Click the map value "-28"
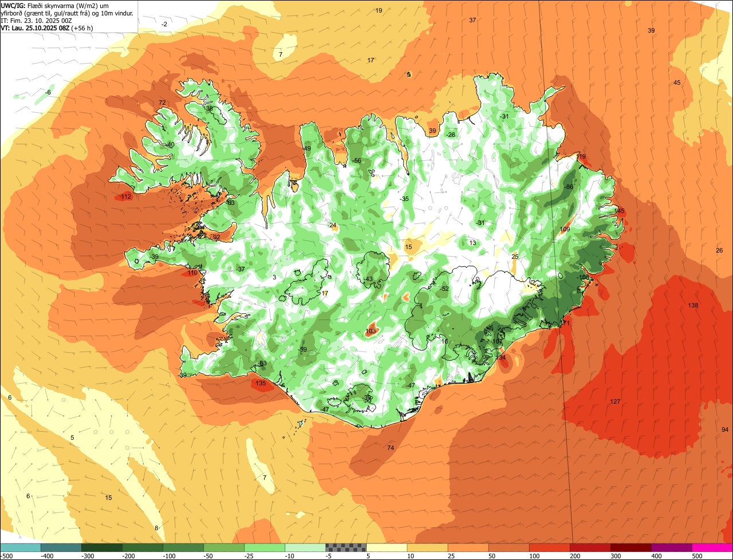Viewport: 733px width, 560px height. [x=451, y=135]
